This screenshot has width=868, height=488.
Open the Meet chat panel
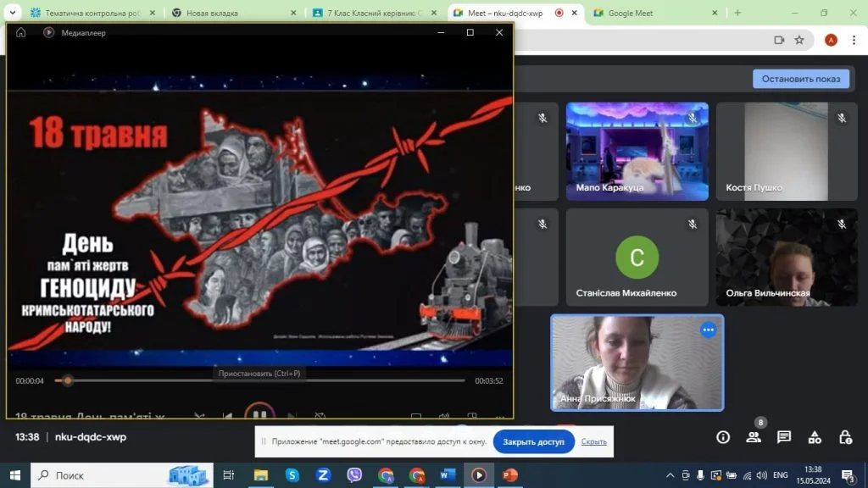coord(784,437)
